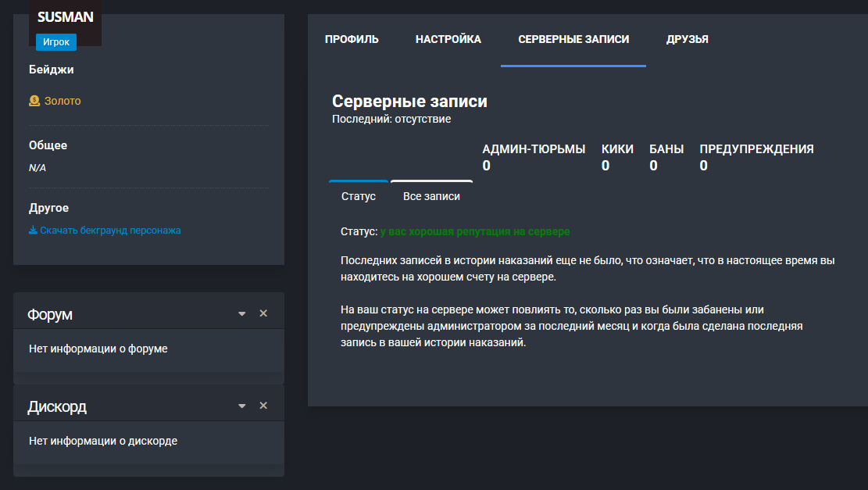Switch to the Все записи sub-tab

pyautogui.click(x=431, y=196)
